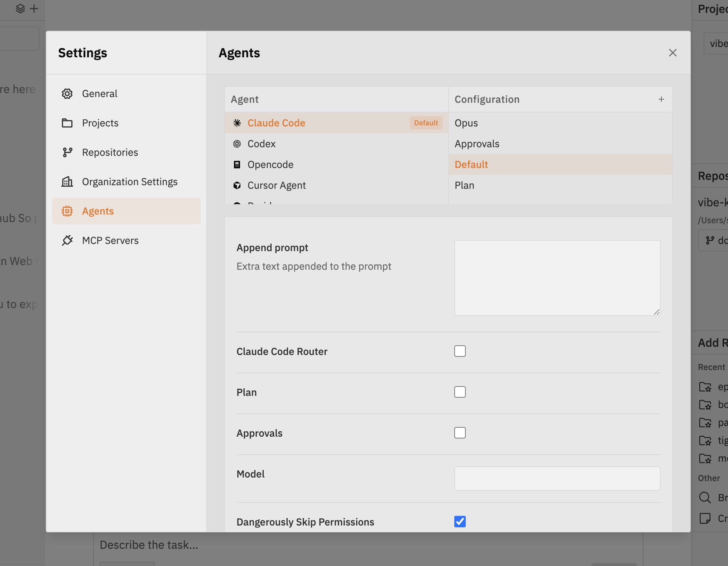728x566 pixels.
Task: Click the MCP Servers wrench icon
Action: (x=67, y=240)
